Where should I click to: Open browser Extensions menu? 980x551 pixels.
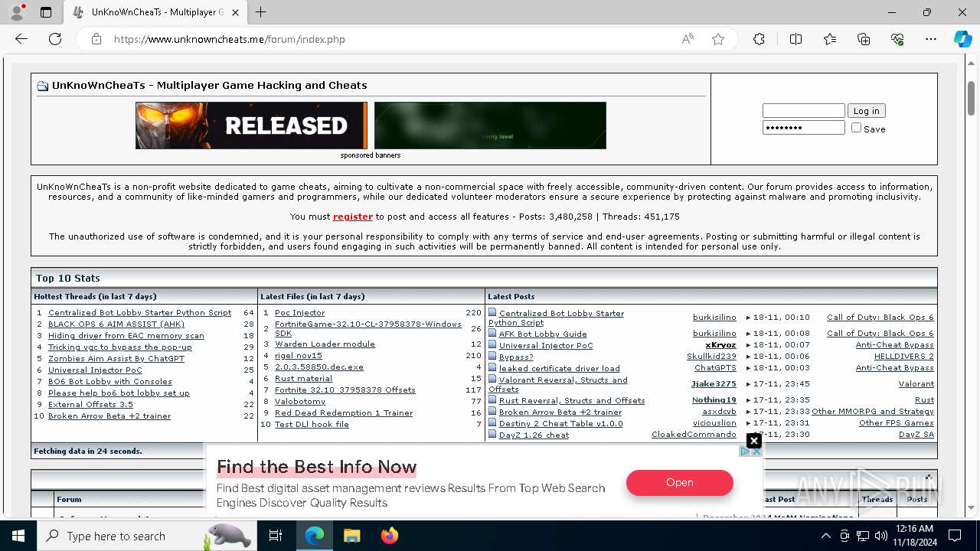[759, 39]
